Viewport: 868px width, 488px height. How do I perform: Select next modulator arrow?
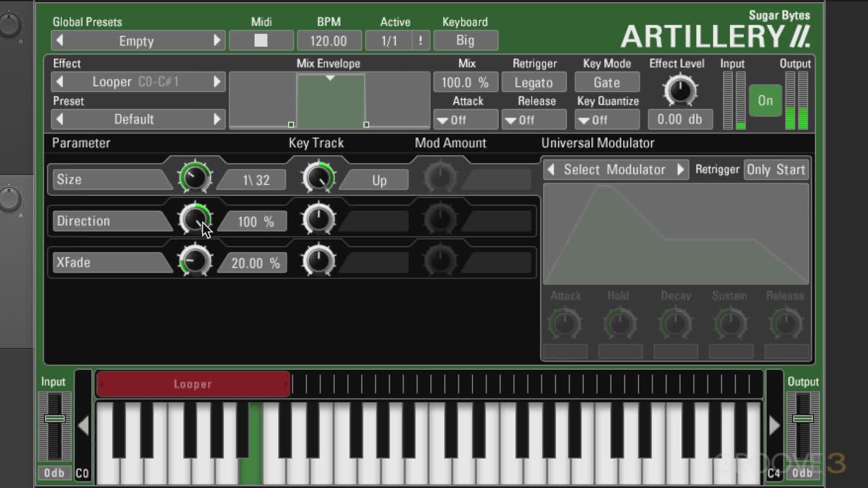click(680, 170)
